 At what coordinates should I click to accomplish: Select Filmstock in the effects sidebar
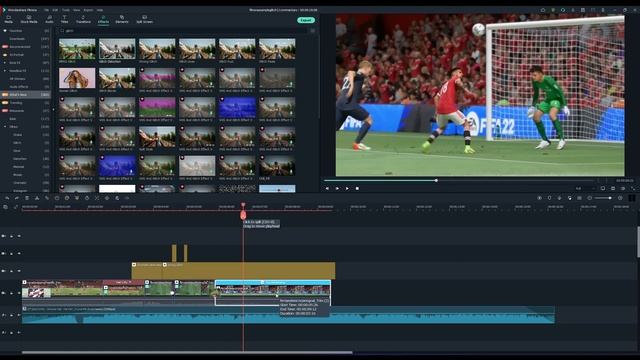click(x=17, y=111)
